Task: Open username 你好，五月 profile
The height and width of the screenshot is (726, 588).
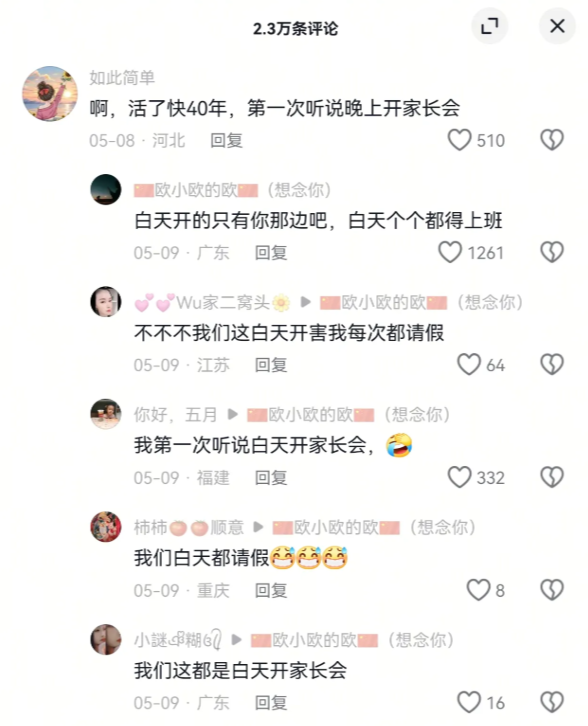Action: pyautogui.click(x=175, y=414)
